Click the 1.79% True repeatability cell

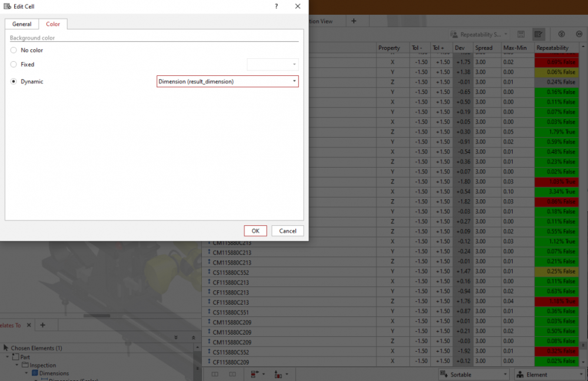point(556,132)
